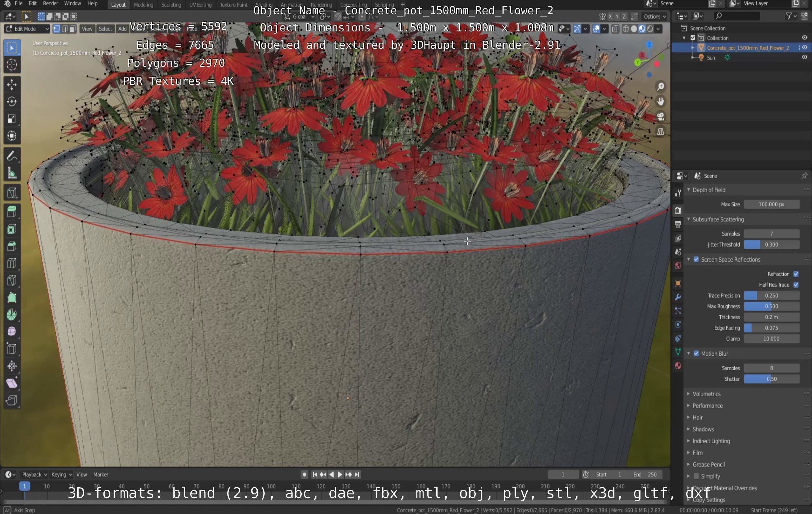Toggle Half Res Trace checkbox
Image resolution: width=812 pixels, height=514 pixels.
tap(796, 285)
